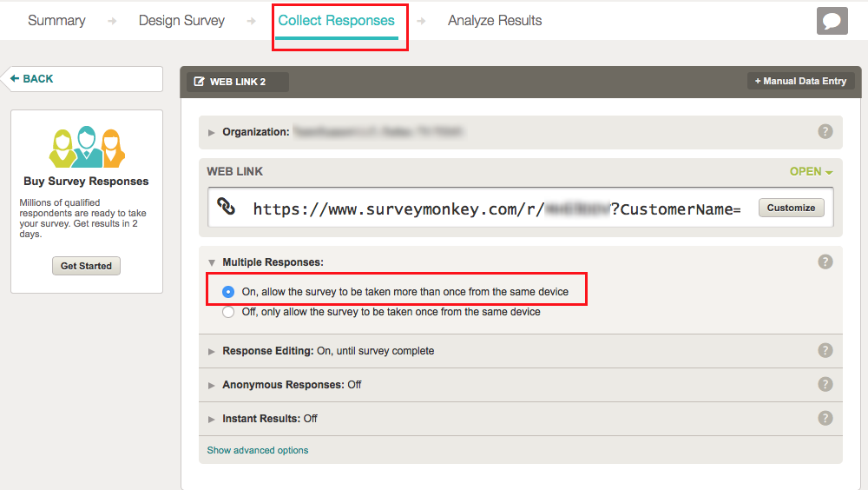The image size is (868, 490).
Task: Open help icon for Multiple Responses
Action: (x=825, y=262)
